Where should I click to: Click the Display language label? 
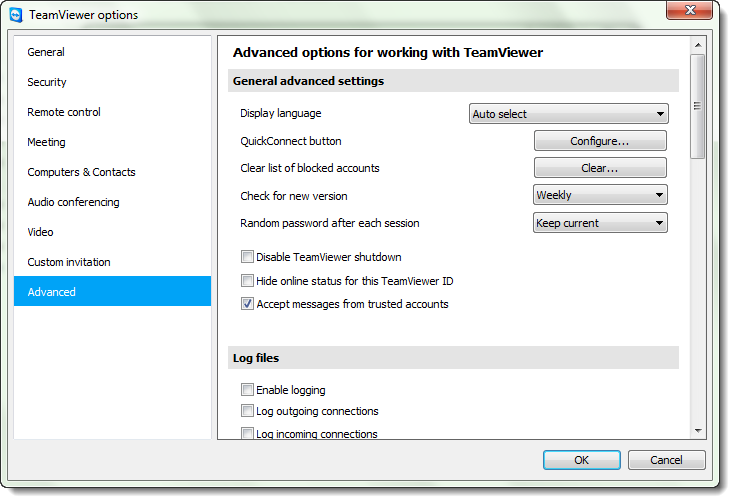281,113
